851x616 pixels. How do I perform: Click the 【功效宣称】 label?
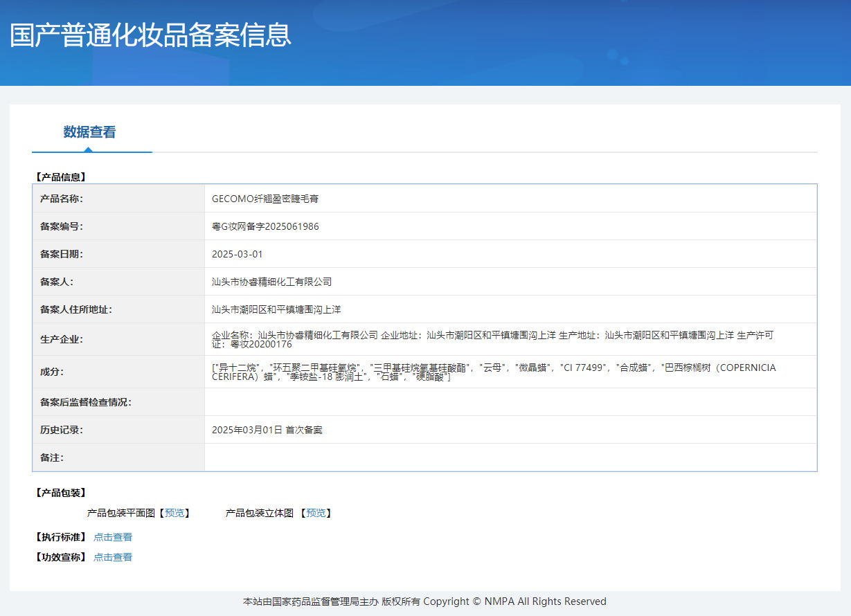click(x=60, y=557)
